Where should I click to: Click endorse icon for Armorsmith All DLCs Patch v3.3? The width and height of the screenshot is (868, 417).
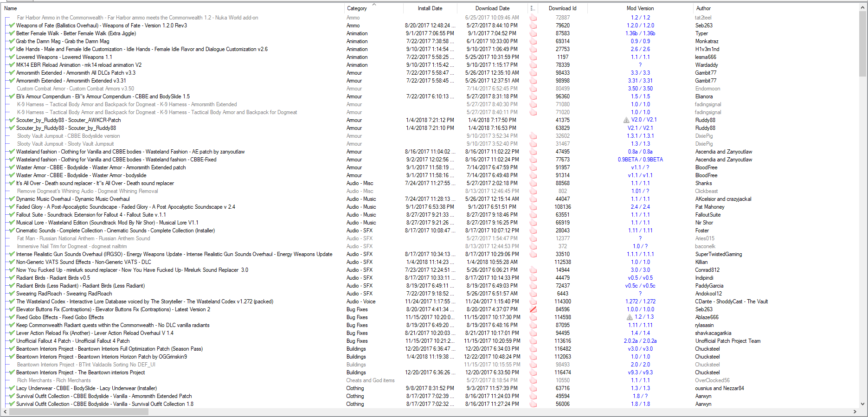[533, 73]
